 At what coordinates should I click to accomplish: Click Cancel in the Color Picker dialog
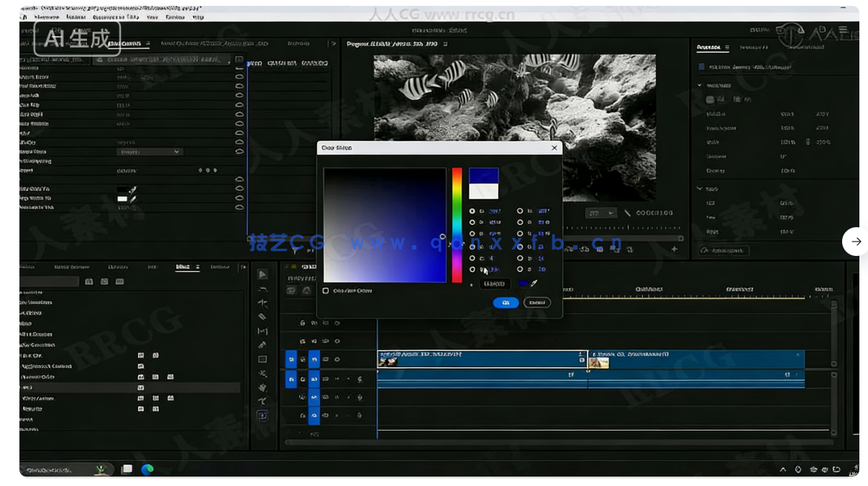coord(536,303)
